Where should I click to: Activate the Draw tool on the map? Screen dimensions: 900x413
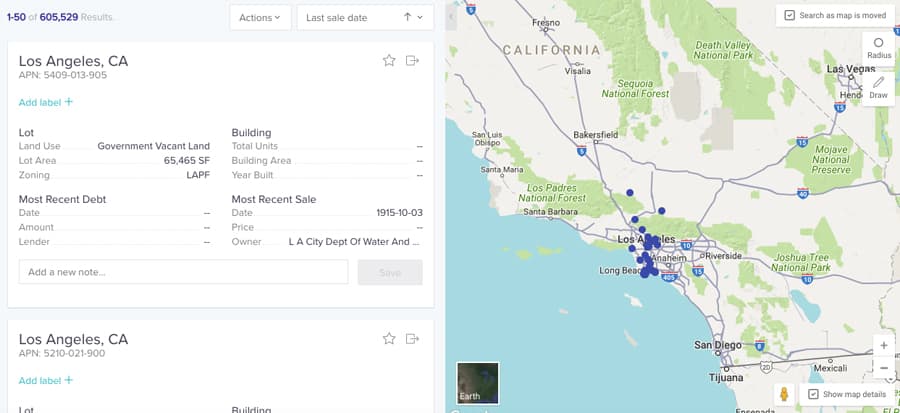click(878, 87)
